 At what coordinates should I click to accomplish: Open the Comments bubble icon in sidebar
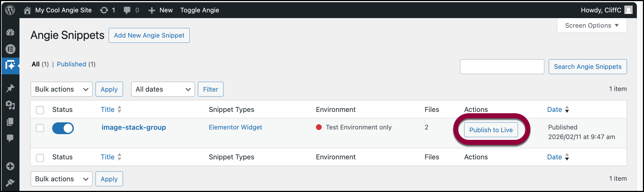pyautogui.click(x=10, y=138)
